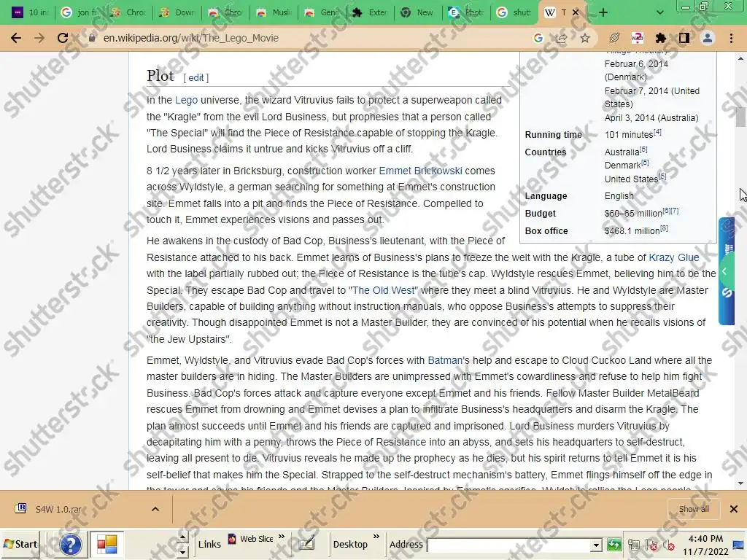Reload the Wikipedia page
The width and height of the screenshot is (747, 560).
click(x=63, y=38)
